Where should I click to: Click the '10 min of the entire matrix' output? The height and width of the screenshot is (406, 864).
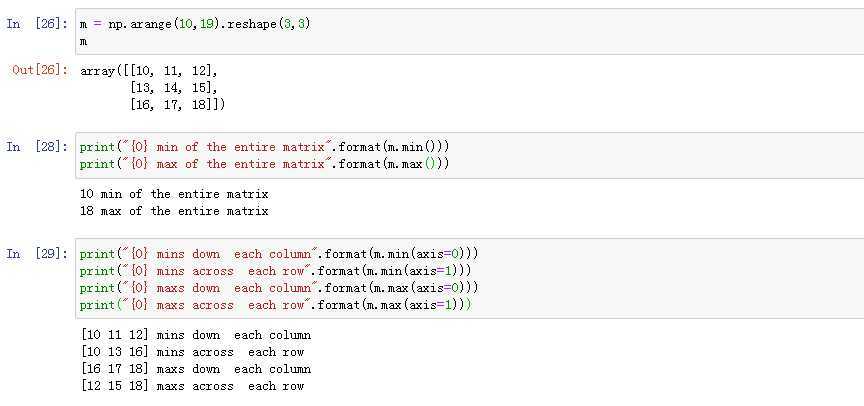(x=174, y=194)
